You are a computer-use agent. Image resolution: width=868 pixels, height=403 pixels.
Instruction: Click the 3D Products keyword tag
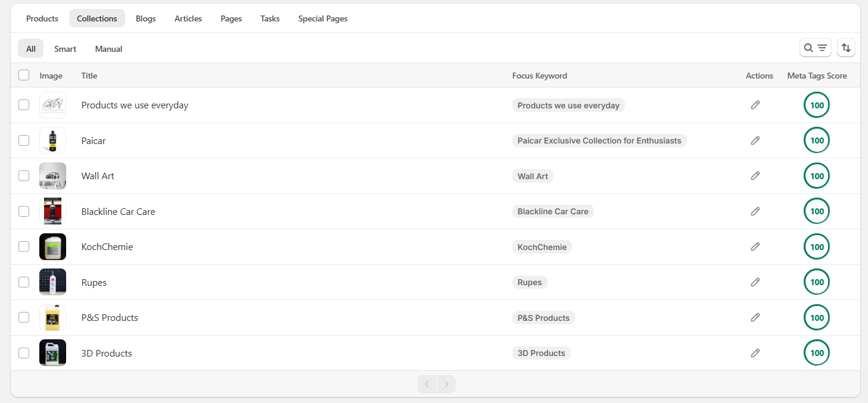pos(541,353)
